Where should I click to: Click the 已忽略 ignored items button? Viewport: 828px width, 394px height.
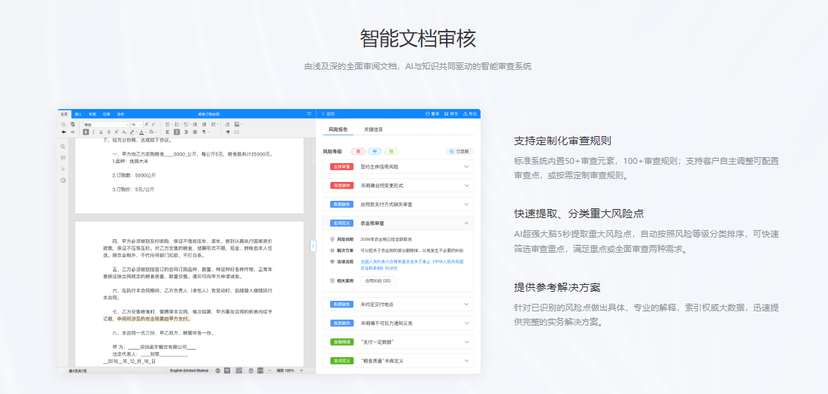pos(460,152)
